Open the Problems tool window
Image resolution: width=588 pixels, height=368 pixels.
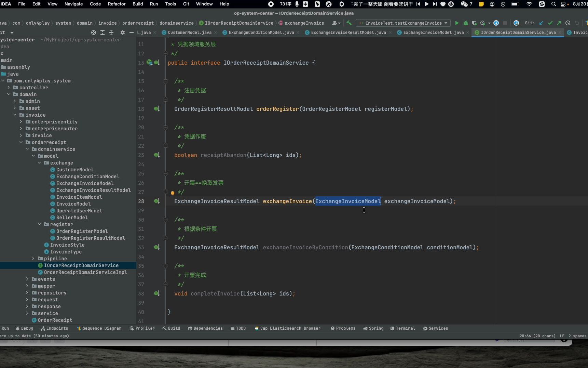(x=343, y=328)
